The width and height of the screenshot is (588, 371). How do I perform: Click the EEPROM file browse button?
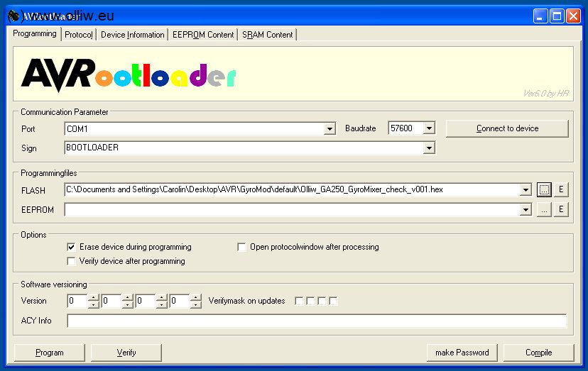(544, 209)
